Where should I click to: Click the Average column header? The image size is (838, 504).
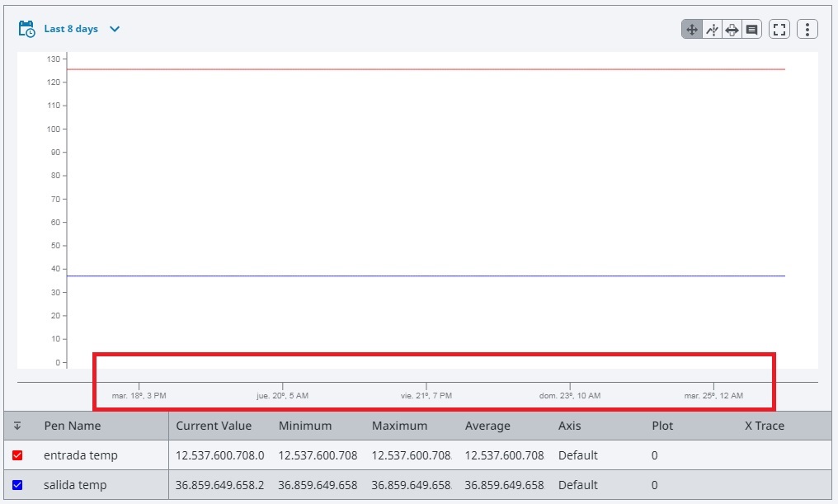click(487, 426)
